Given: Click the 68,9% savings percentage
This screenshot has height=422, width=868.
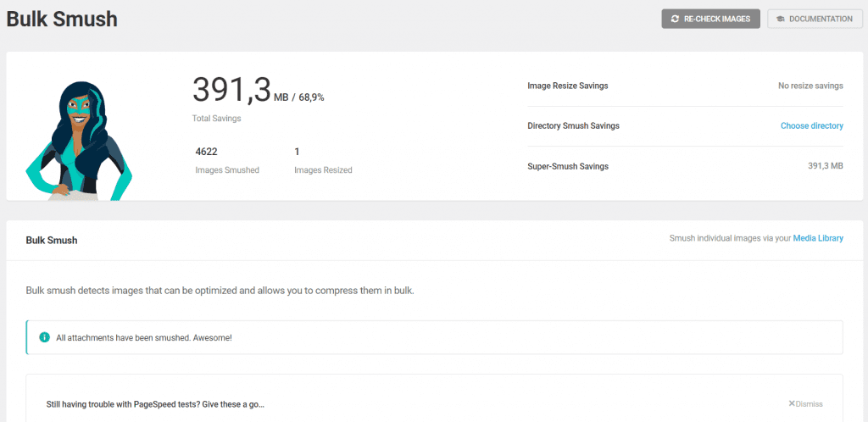Looking at the screenshot, I should click(312, 97).
